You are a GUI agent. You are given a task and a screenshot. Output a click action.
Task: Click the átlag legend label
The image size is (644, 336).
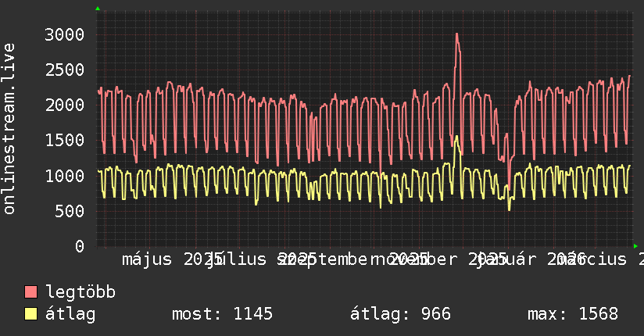point(70,314)
